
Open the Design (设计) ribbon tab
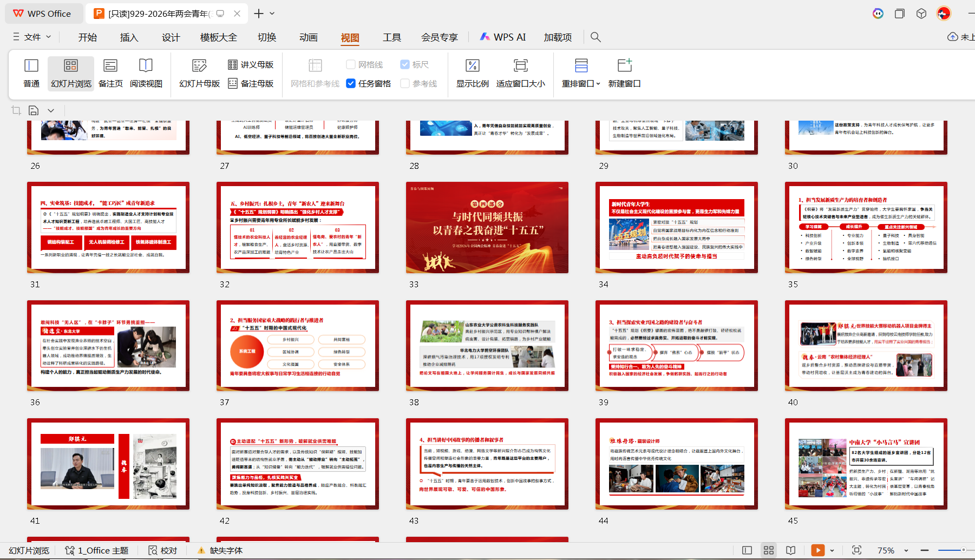coord(171,37)
